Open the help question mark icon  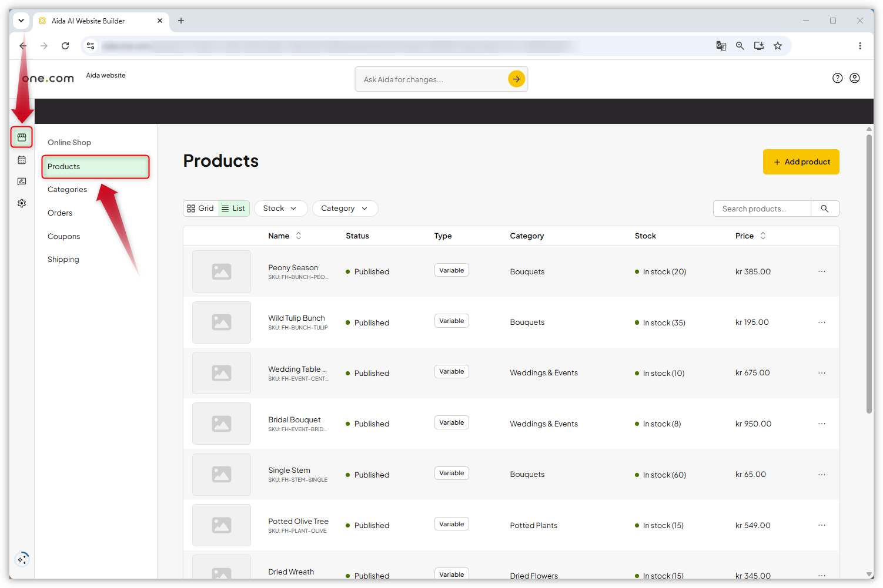[838, 78]
